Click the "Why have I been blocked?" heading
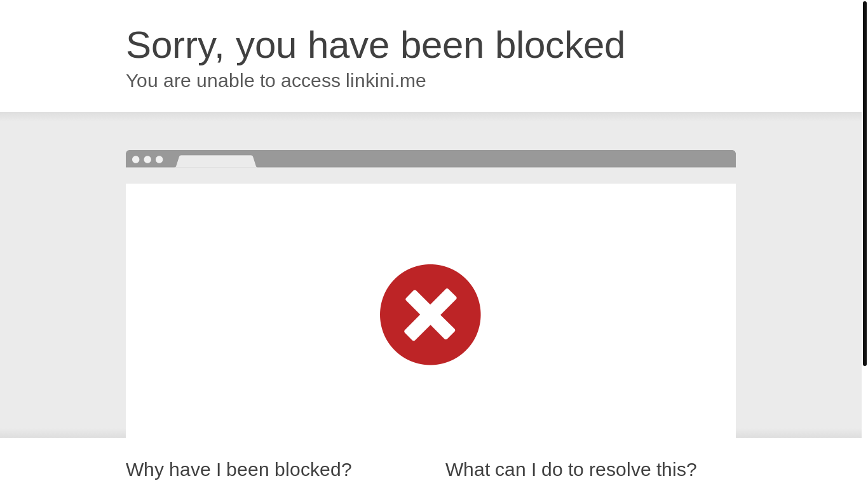Viewport: 868px width, 488px height. (x=238, y=470)
